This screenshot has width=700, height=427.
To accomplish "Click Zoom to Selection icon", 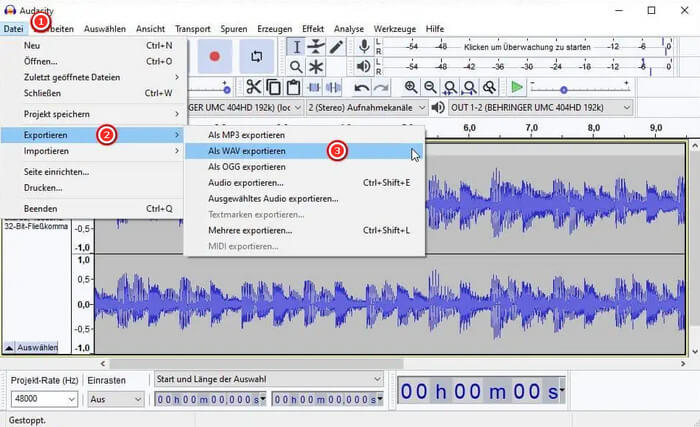I will click(450, 87).
